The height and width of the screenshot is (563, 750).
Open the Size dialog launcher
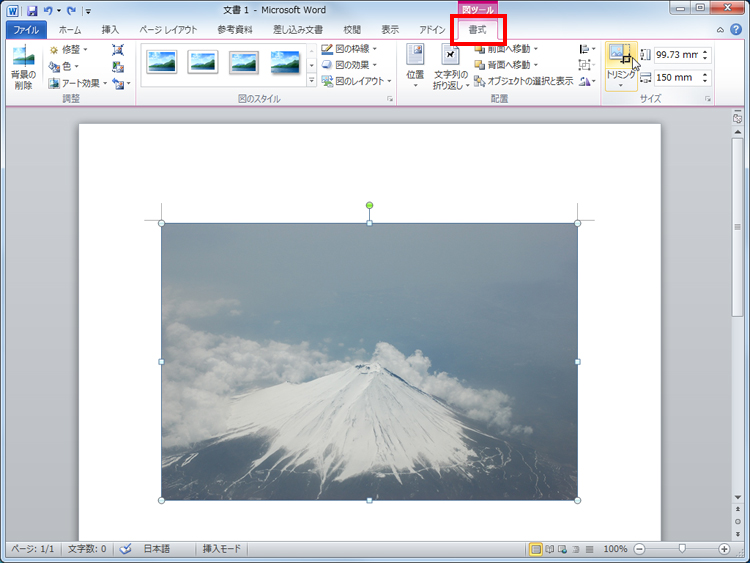[707, 99]
